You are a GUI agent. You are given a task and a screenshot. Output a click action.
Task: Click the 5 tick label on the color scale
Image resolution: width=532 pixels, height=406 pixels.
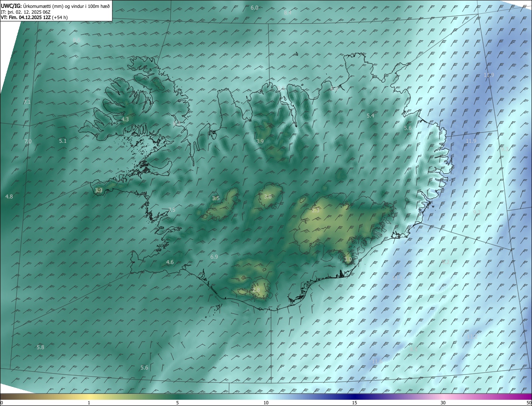tap(177, 403)
